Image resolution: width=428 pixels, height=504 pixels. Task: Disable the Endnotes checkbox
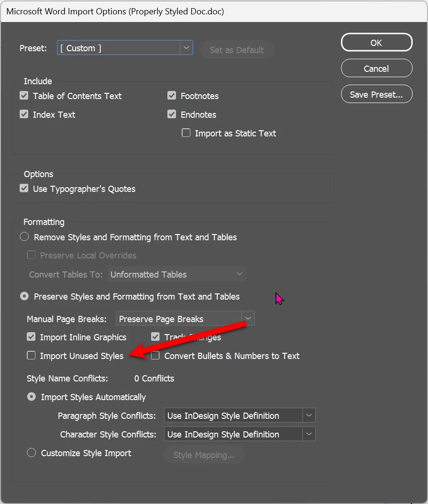pyautogui.click(x=172, y=114)
